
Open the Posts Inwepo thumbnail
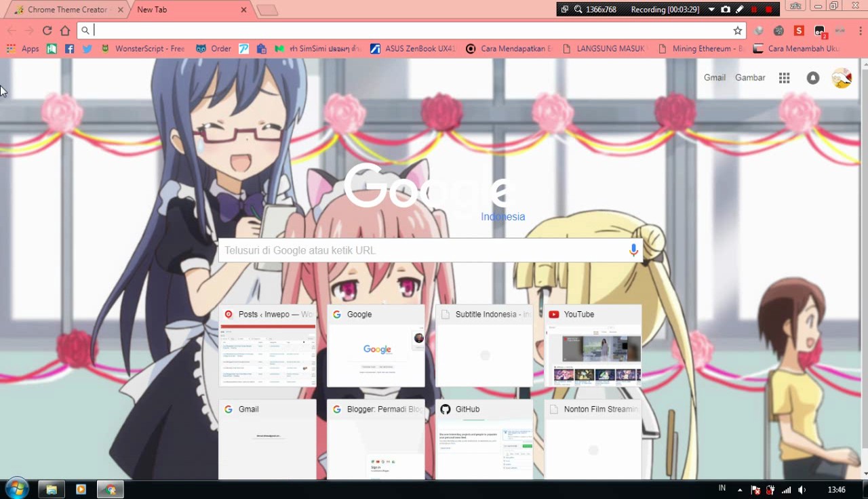(267, 346)
